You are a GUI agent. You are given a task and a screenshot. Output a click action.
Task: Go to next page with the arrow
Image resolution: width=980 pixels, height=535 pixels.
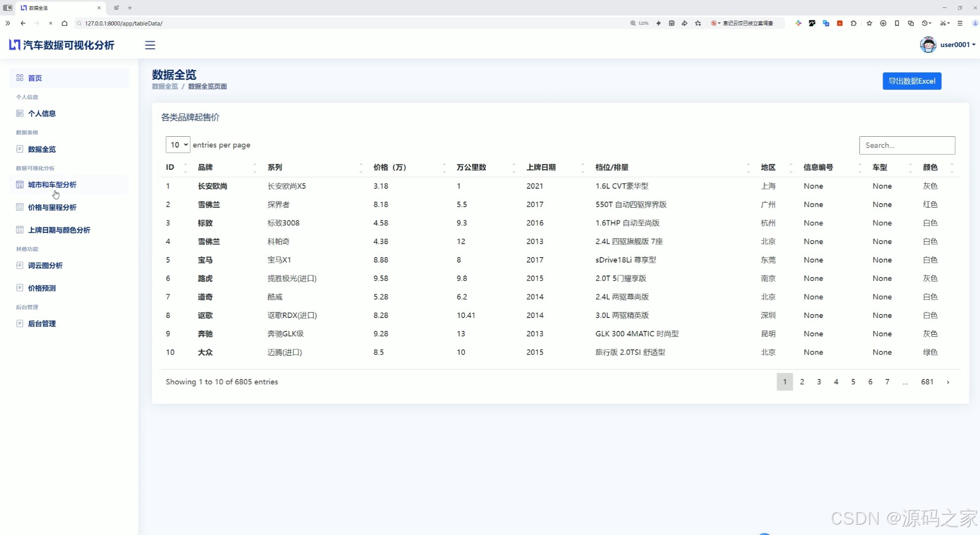pyautogui.click(x=948, y=382)
